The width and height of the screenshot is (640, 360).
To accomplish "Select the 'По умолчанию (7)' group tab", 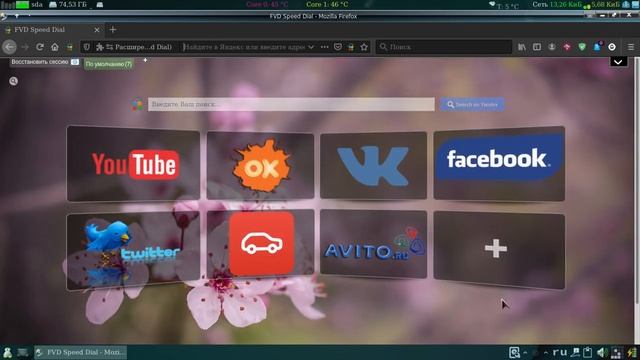I will tap(109, 64).
